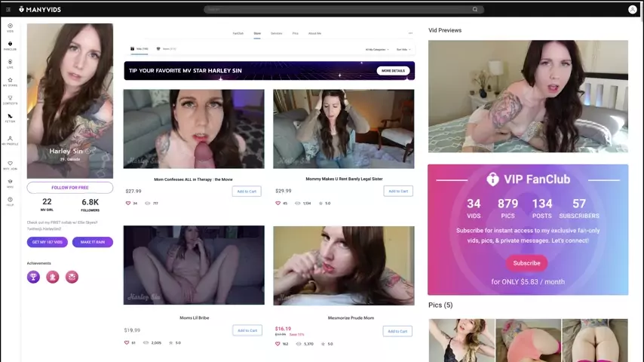
Task: Open the Sort Vids dropdown
Action: 403,49
